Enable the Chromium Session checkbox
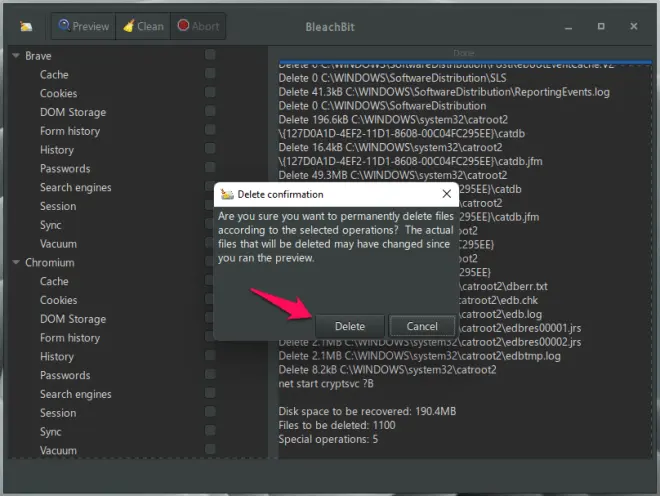 pyautogui.click(x=210, y=411)
